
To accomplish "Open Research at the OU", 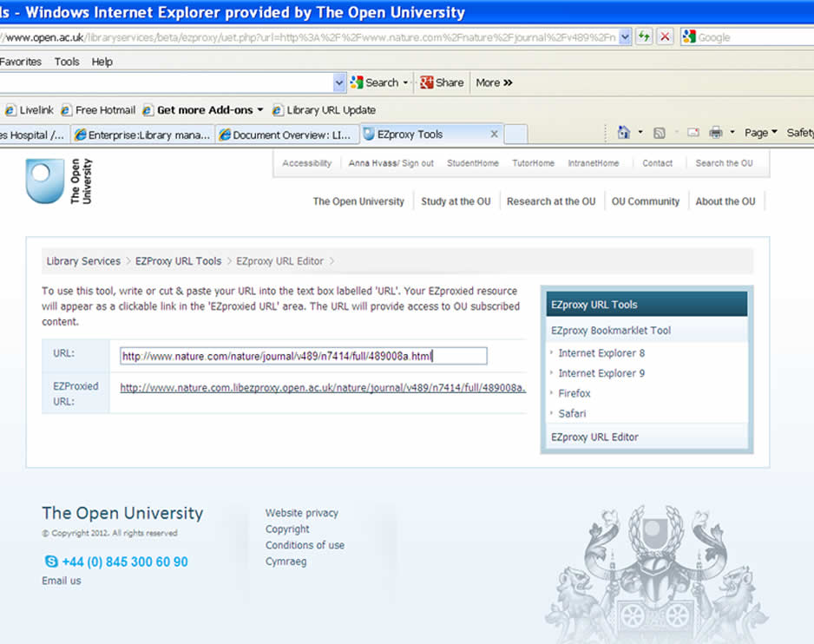I will [551, 201].
